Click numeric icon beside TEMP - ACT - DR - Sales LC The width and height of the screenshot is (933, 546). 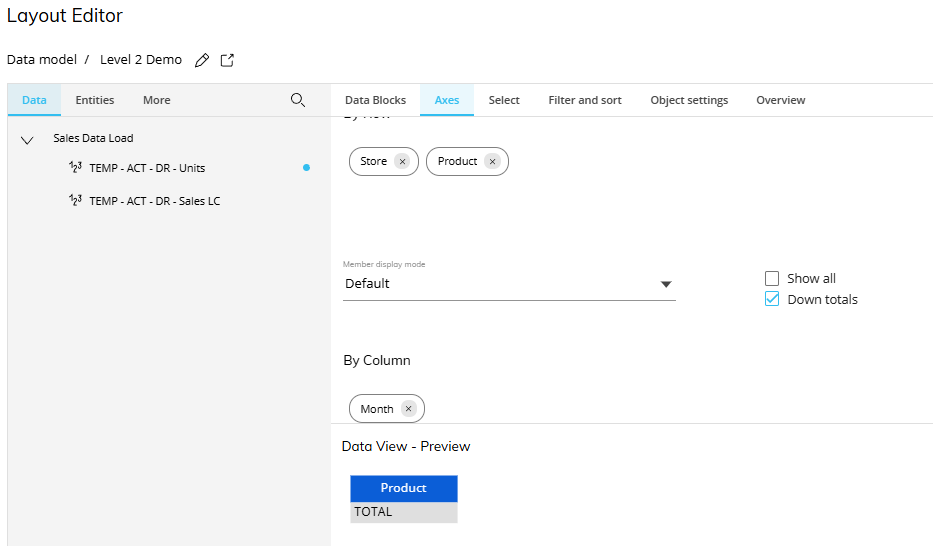[x=75, y=201]
